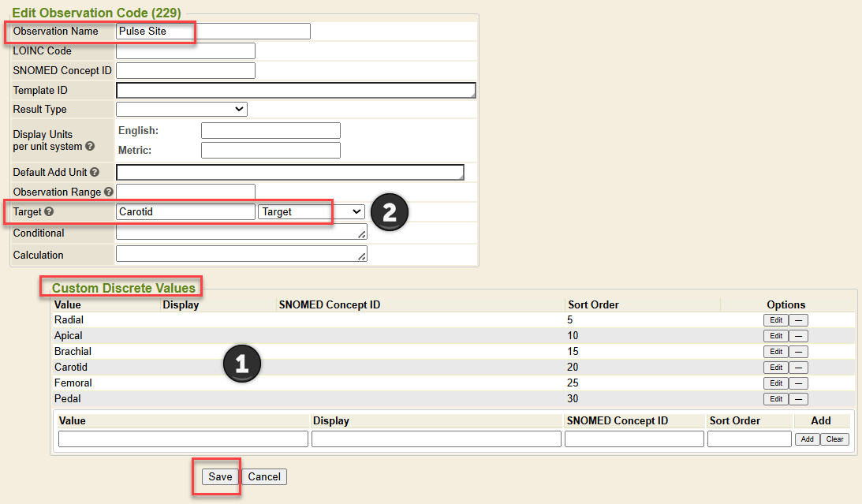Click into the LOINC Code field

pyautogui.click(x=185, y=51)
